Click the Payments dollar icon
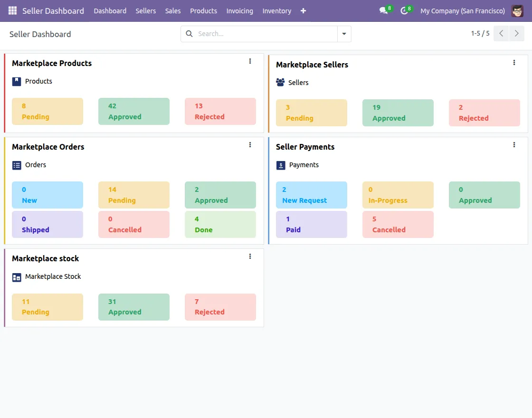 point(280,165)
